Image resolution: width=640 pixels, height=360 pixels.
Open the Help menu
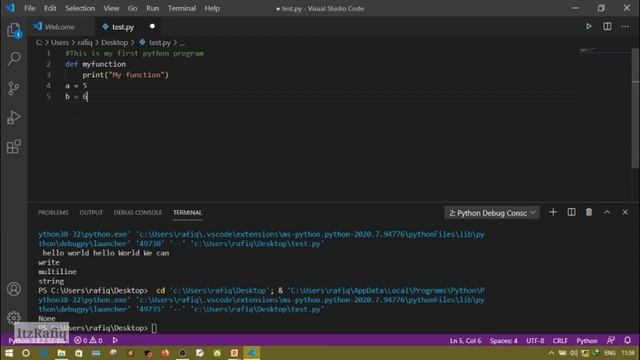click(x=212, y=8)
